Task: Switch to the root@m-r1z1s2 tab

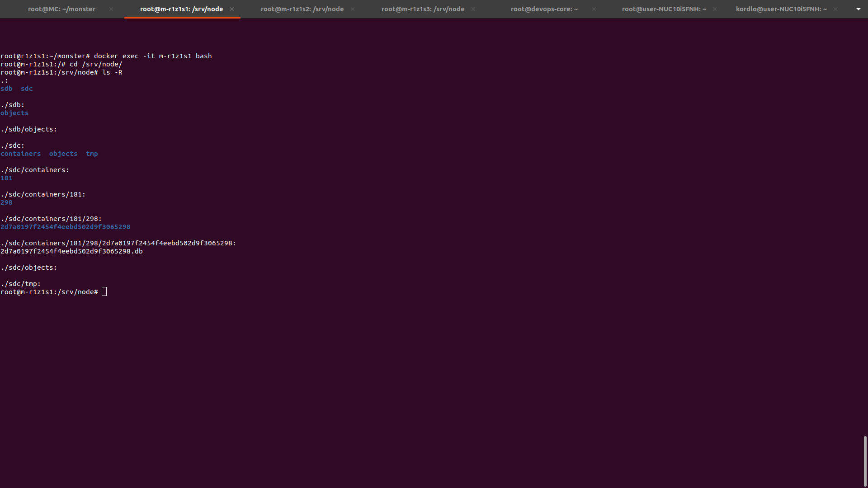Action: 302,9
